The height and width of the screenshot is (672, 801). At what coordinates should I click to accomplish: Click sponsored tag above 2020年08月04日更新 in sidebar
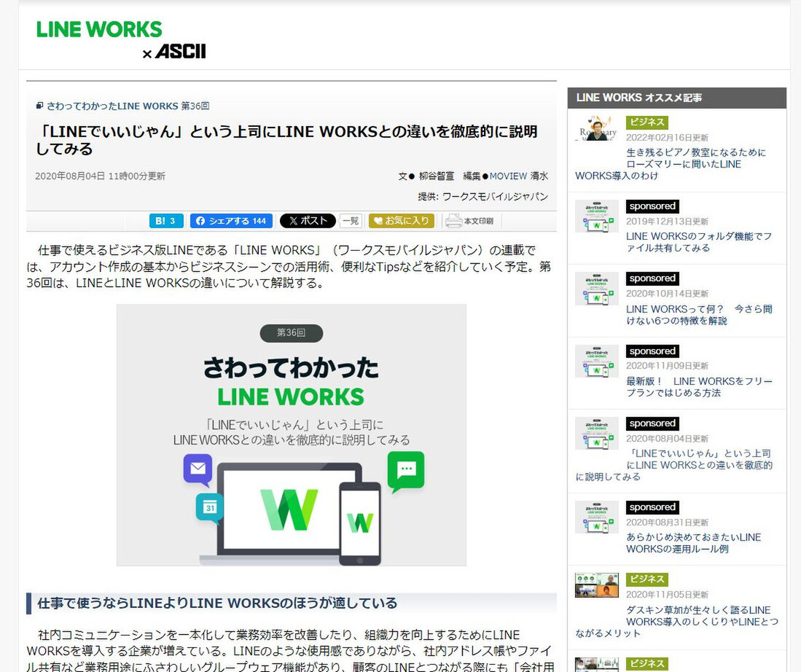pyautogui.click(x=652, y=423)
